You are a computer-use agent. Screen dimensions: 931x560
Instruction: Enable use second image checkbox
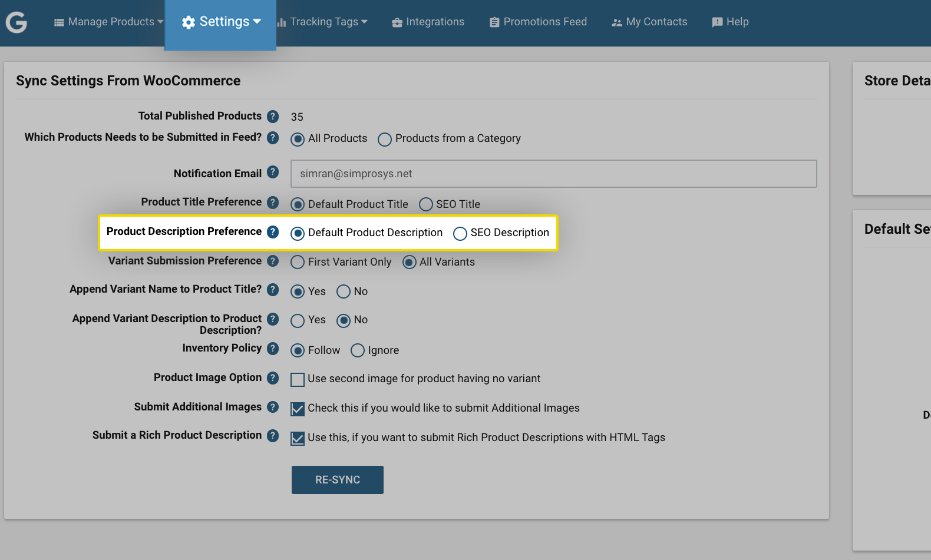[298, 379]
